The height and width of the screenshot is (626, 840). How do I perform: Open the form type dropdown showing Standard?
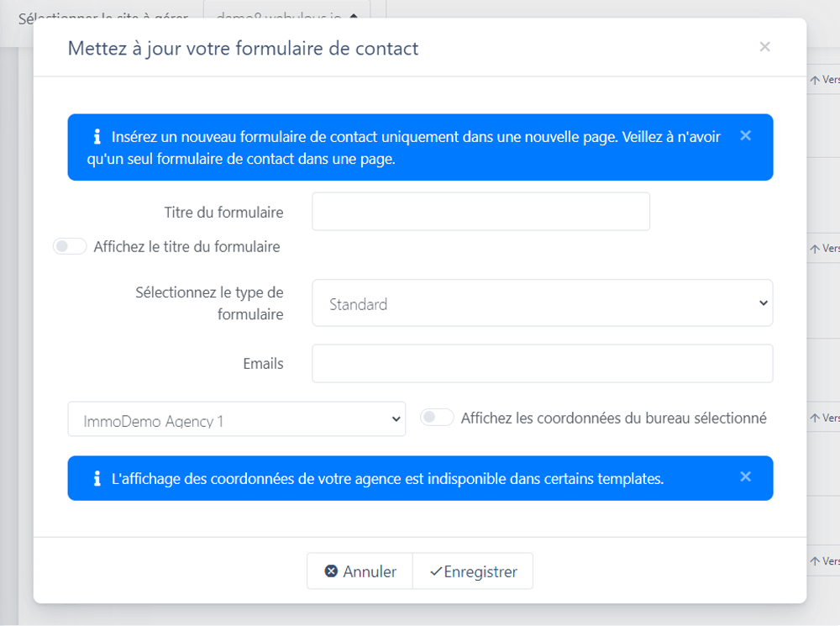(x=542, y=303)
